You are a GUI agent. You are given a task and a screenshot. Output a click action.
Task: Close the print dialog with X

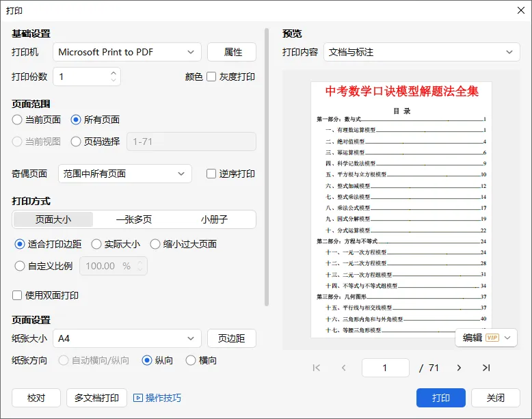click(x=521, y=10)
